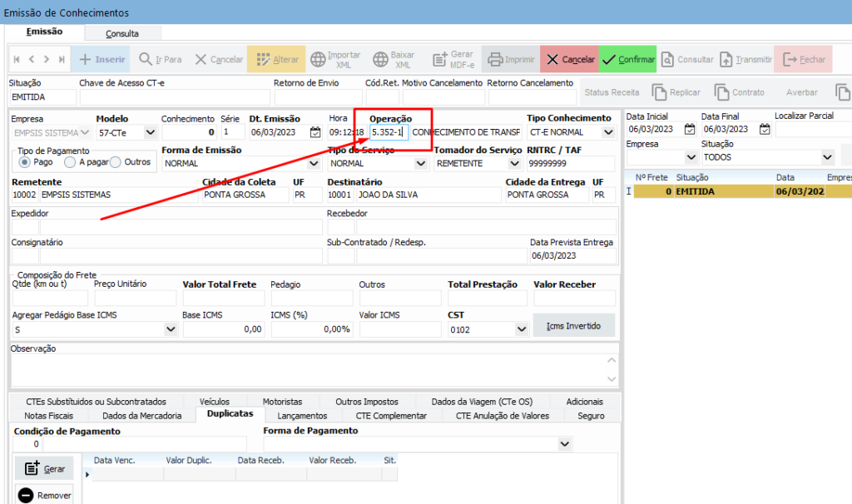Viewport: 852px width, 504px height.
Task: Select the EMITIDA row in freight list
Action: point(743,191)
